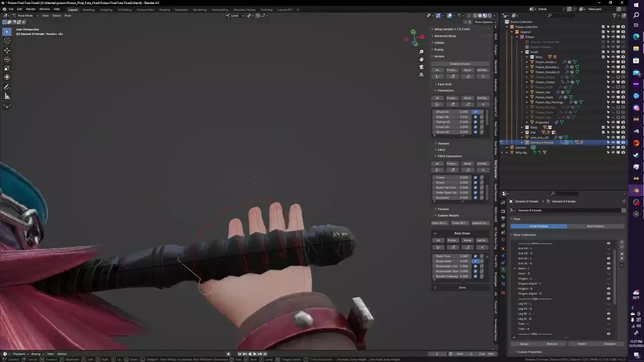644x362 pixels.
Task: Select the Move tool in the viewport toolbar
Action: [x=7, y=50]
